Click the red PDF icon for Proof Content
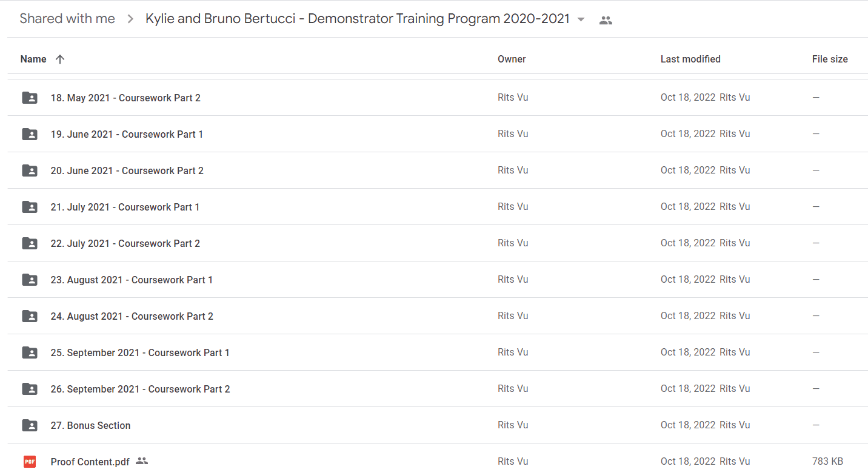Screen dimensions: 868x472 [30, 462]
